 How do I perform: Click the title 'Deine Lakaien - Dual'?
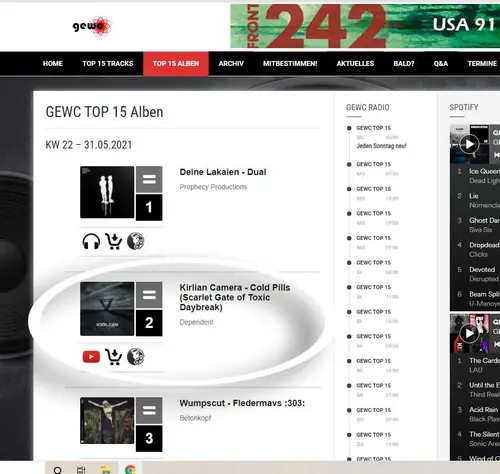pyautogui.click(x=223, y=172)
